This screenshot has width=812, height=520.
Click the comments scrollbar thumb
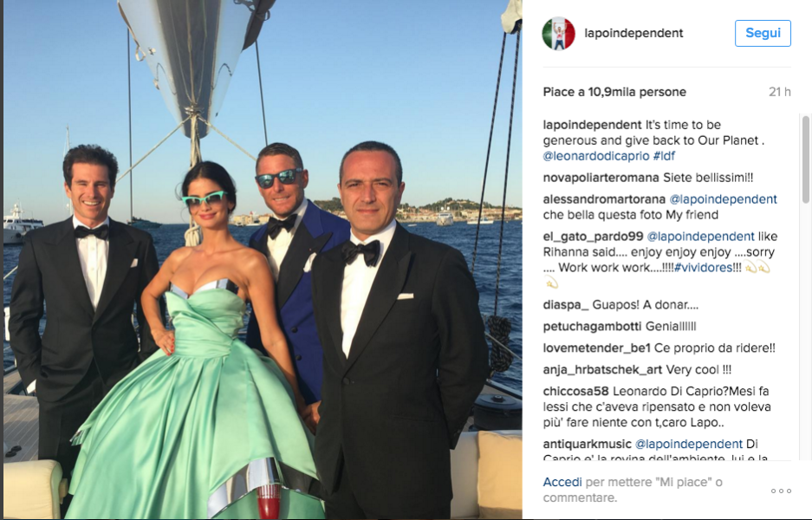click(805, 159)
